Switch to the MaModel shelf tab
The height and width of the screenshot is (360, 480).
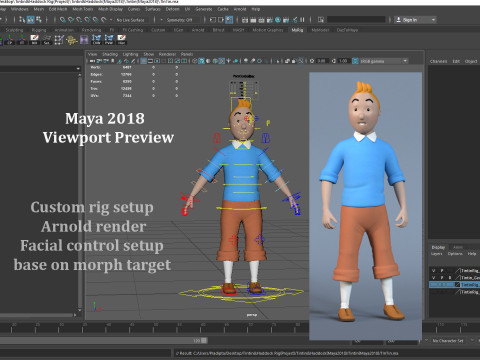(x=320, y=30)
